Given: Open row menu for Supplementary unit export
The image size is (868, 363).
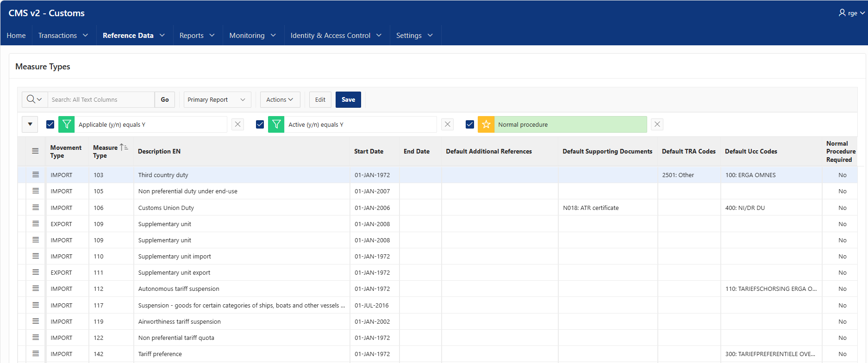Looking at the screenshot, I should 36,272.
